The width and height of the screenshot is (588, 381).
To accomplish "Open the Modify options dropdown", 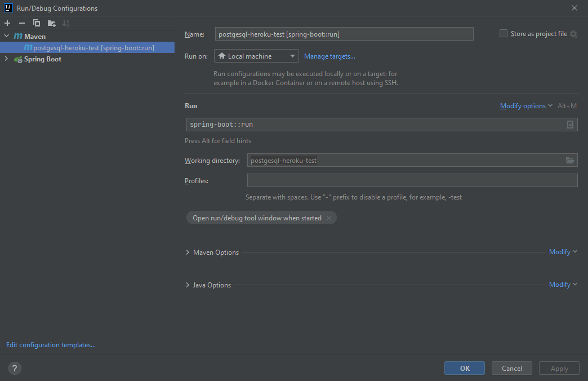I will [526, 106].
